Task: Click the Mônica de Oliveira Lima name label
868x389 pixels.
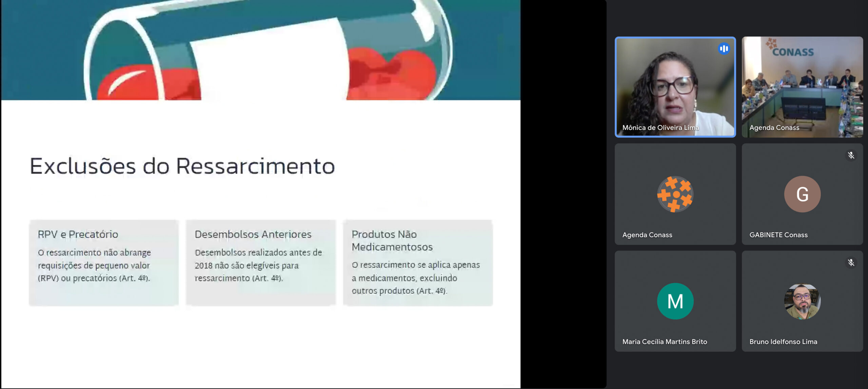Action: tap(660, 128)
